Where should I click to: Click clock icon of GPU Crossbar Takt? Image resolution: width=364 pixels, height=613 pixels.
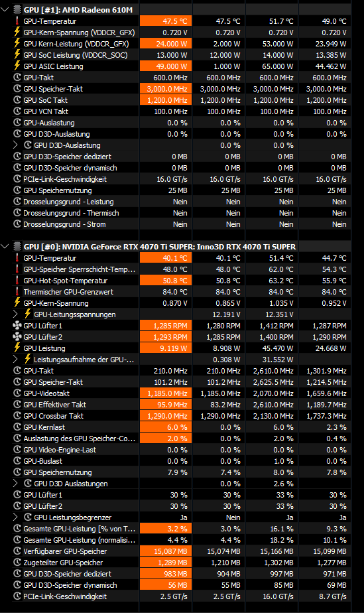point(17,416)
